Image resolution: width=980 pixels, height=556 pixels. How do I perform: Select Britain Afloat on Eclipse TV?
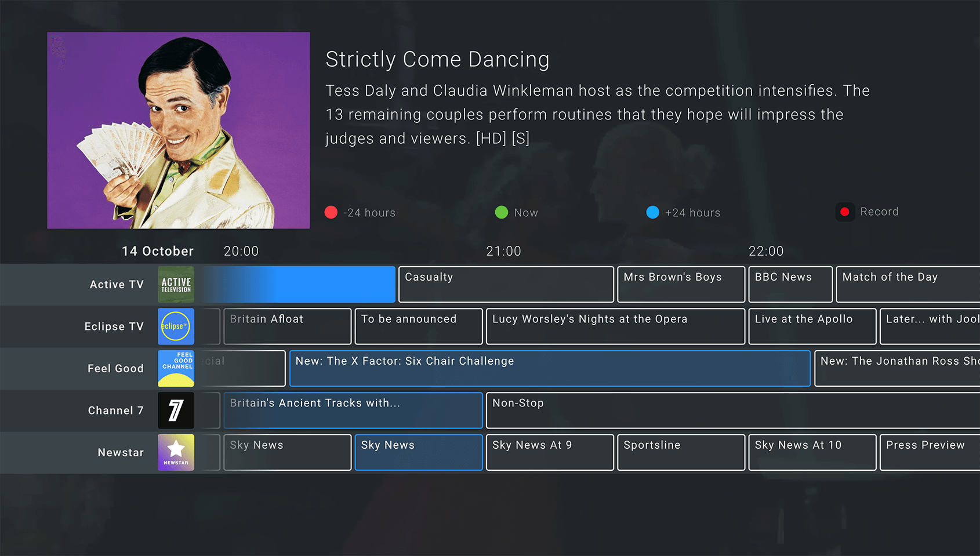click(x=288, y=326)
